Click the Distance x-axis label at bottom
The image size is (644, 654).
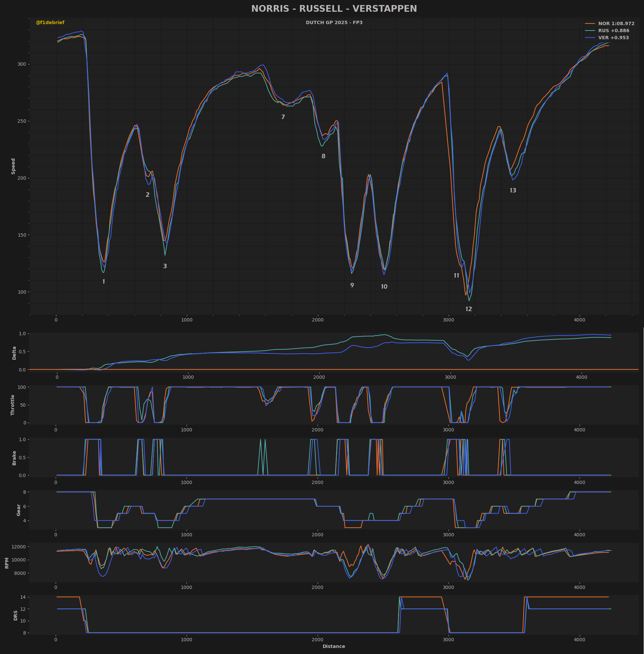334,646
